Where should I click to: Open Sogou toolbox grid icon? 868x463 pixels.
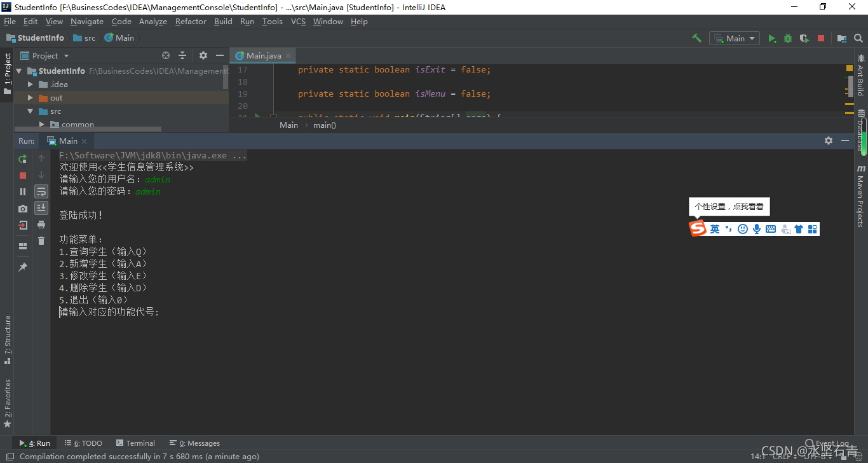point(813,229)
